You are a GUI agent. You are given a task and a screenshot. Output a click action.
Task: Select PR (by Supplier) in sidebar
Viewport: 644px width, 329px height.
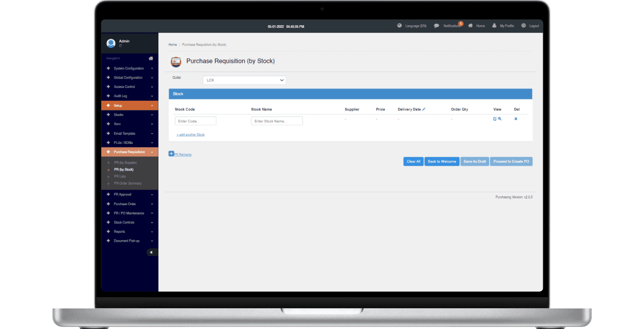coord(126,162)
